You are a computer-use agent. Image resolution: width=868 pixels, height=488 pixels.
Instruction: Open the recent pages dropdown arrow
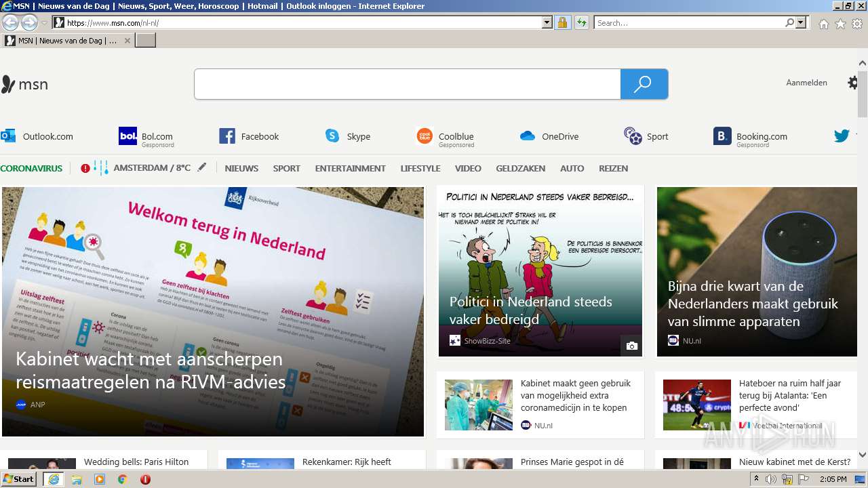(45, 23)
